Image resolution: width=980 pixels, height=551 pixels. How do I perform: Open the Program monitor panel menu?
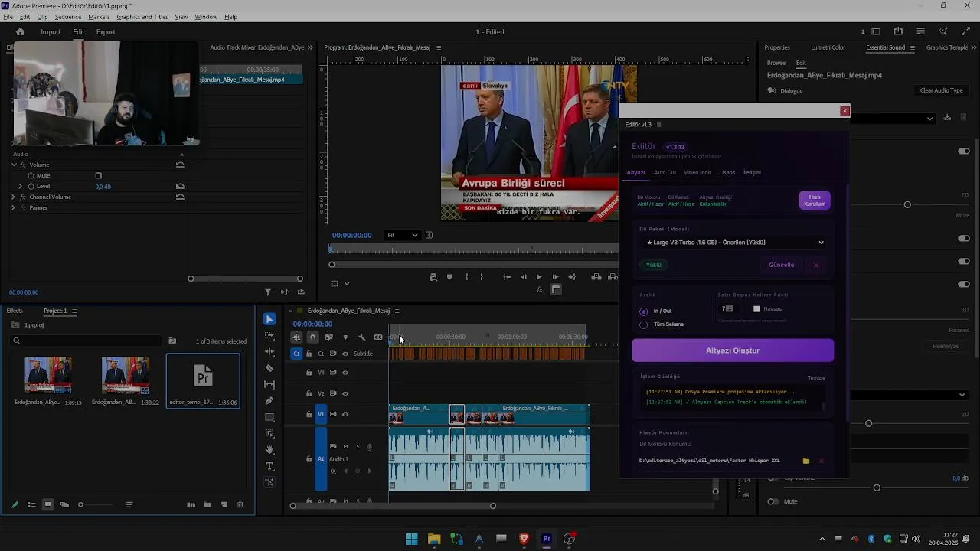pos(439,47)
